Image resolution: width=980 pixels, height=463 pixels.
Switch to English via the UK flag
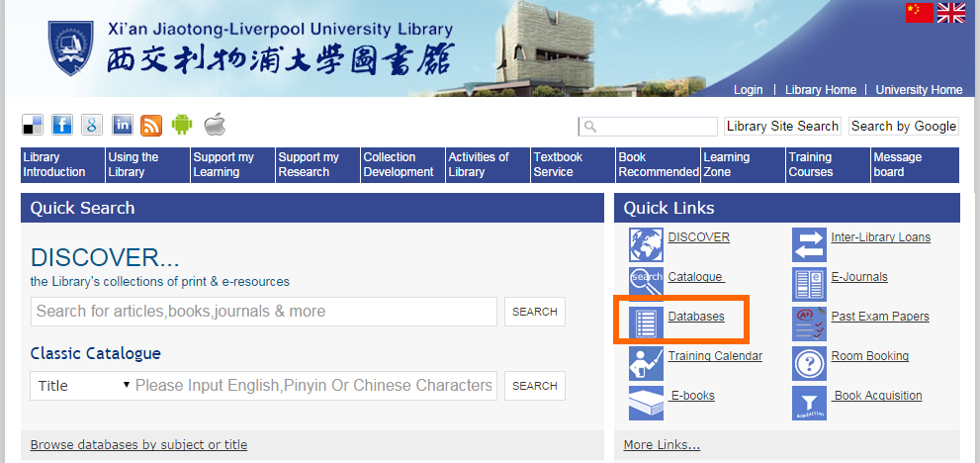(x=950, y=13)
